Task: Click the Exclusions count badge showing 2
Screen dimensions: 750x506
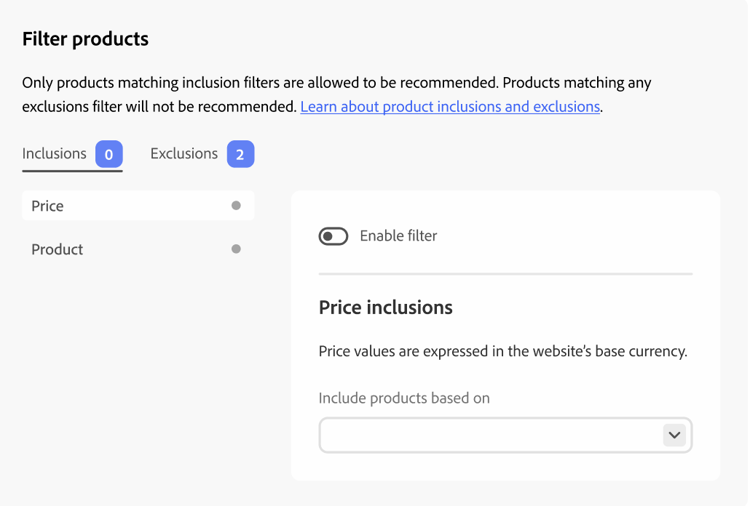Action: click(240, 155)
